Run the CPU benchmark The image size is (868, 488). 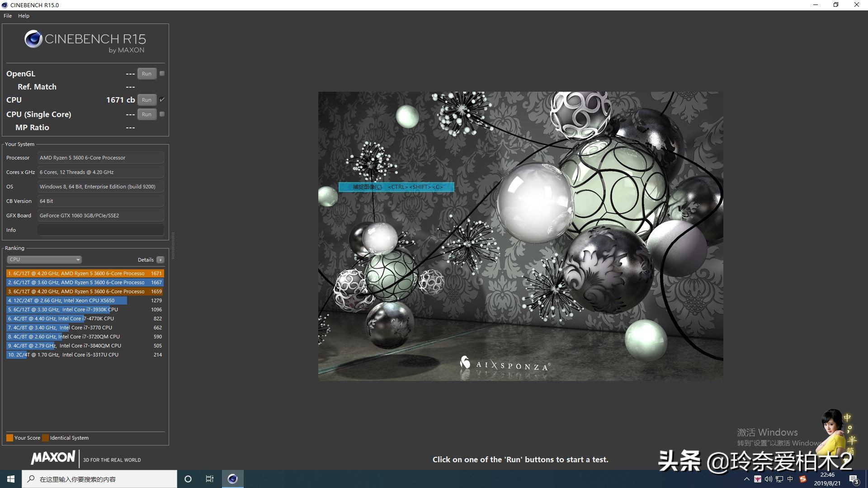[x=146, y=100]
